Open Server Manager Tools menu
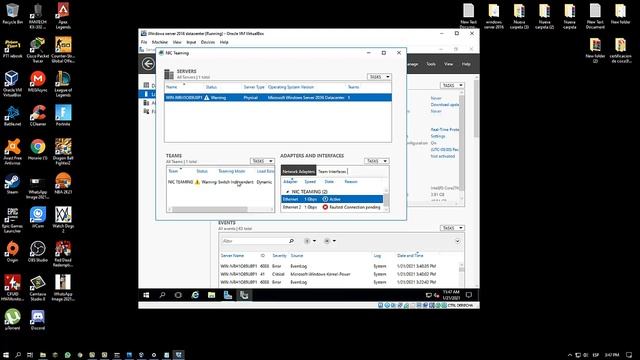The image size is (640, 360). point(431,64)
